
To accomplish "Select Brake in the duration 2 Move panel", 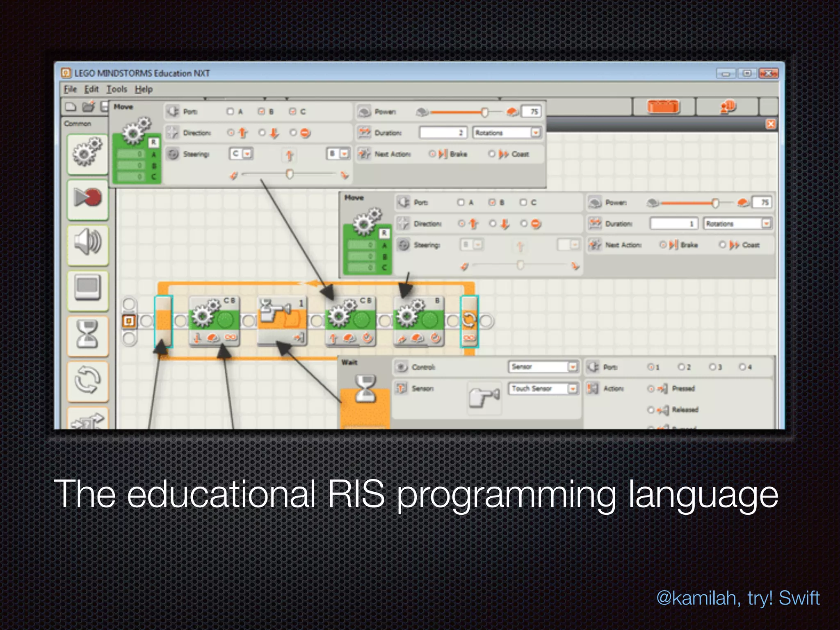I will coord(432,154).
